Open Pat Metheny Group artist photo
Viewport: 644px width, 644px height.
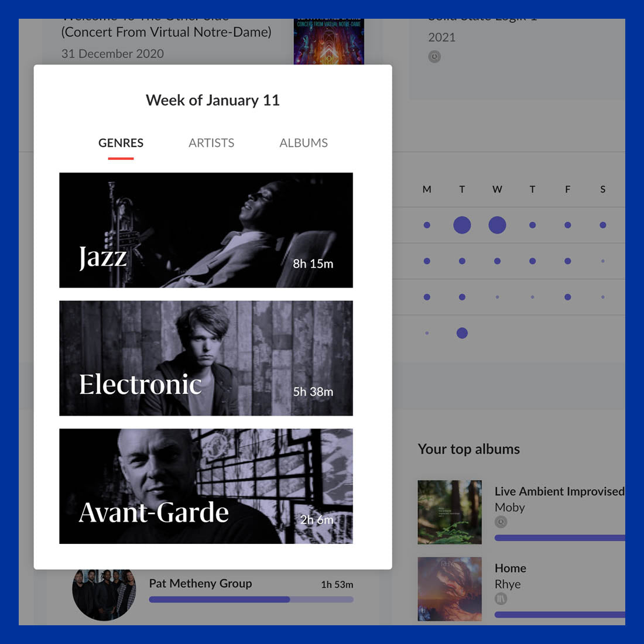pos(104,595)
